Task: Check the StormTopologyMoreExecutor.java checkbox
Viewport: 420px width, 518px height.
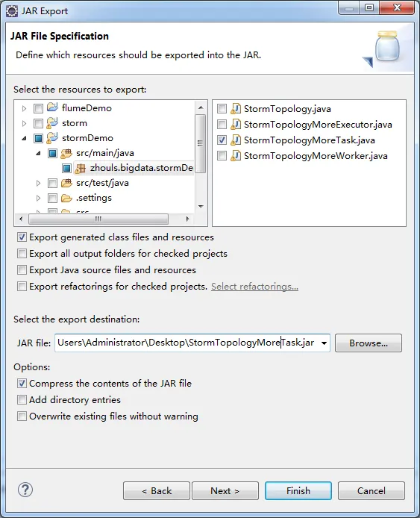Action: tap(222, 125)
